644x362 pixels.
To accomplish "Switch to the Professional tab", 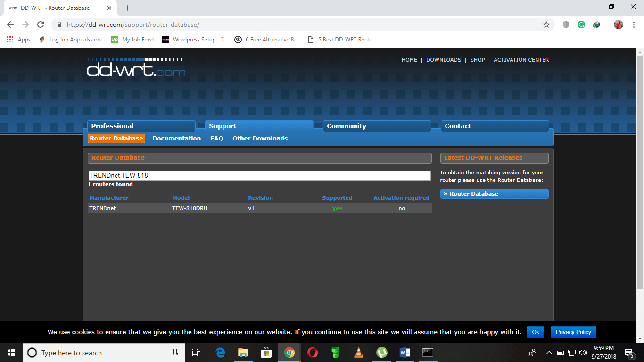I will 141,126.
